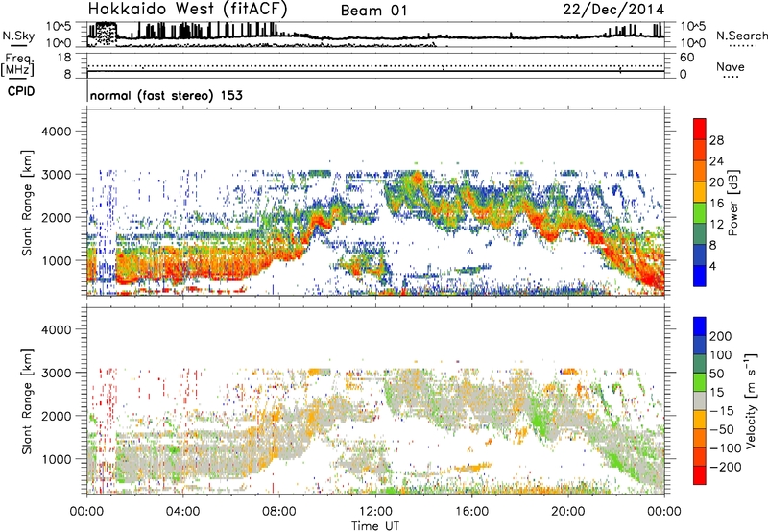This screenshot has height=532, width=768.
Task: Select the -50 tick on the velocity colorbar
Action: click(723, 429)
